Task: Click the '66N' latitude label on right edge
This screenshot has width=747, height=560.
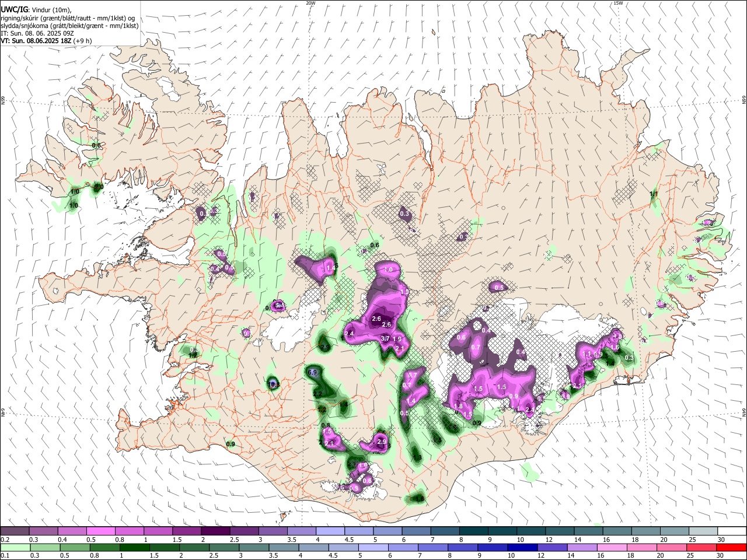Action: (744, 100)
